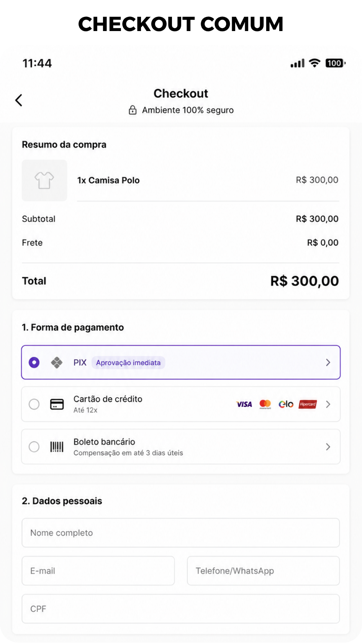Click the Hipercard logo
362x644 pixels.
point(308,404)
